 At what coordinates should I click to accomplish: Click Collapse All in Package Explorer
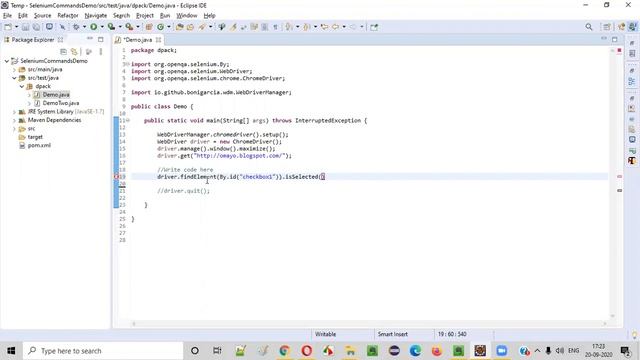[x=63, y=52]
